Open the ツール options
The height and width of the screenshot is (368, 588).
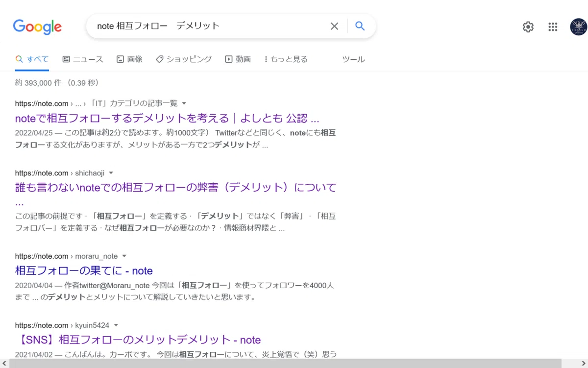click(353, 59)
